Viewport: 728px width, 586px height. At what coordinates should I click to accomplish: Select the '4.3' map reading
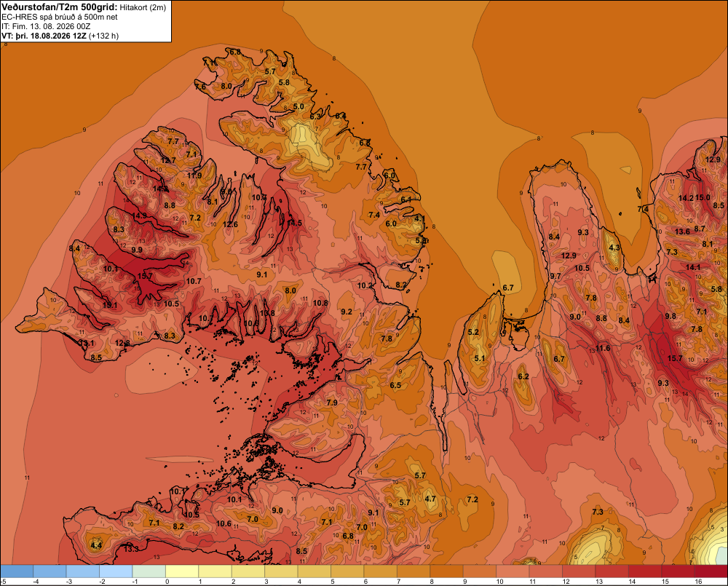[x=614, y=248]
